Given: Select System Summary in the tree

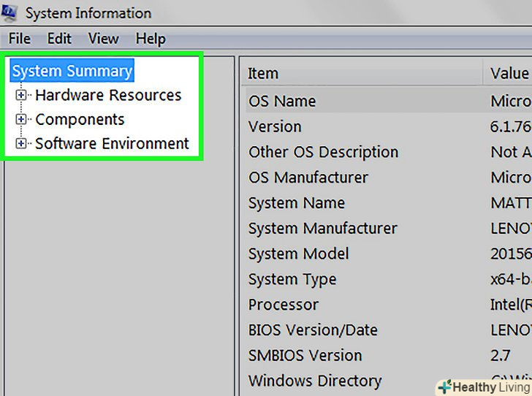Looking at the screenshot, I should pos(72,71).
